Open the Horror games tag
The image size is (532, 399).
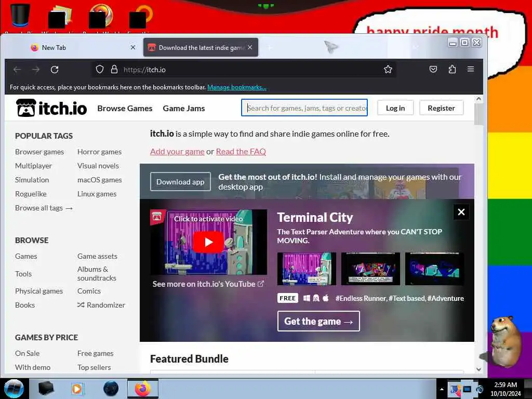[x=99, y=152]
